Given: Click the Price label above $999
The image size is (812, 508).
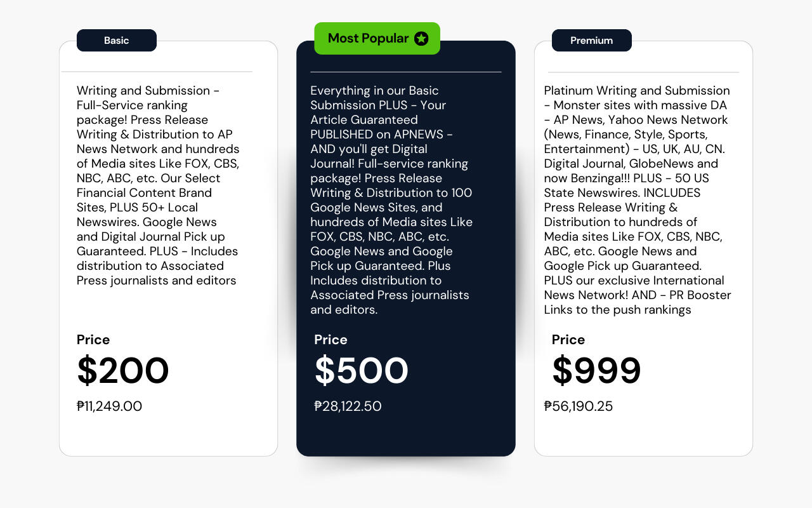Looking at the screenshot, I should click(x=568, y=340).
